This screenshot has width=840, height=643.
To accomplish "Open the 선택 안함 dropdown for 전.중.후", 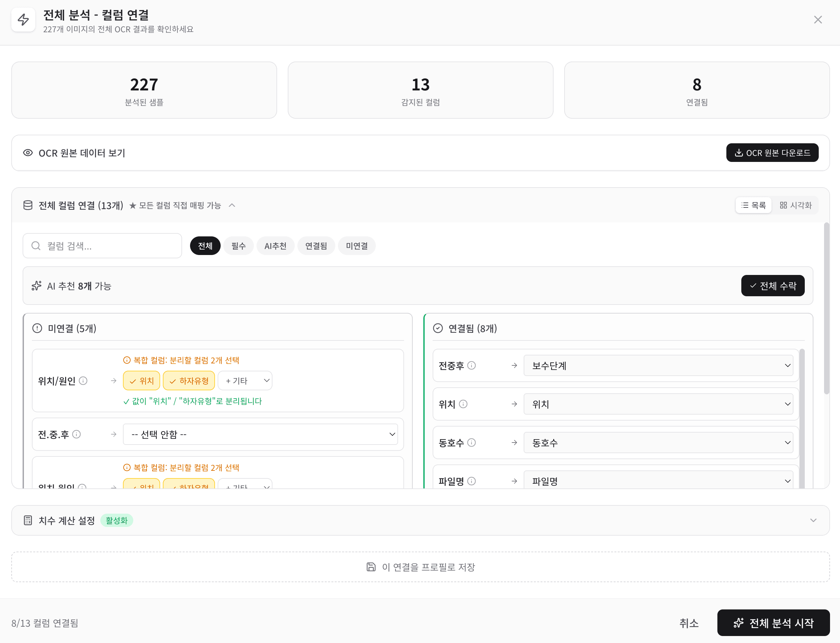I will click(261, 435).
